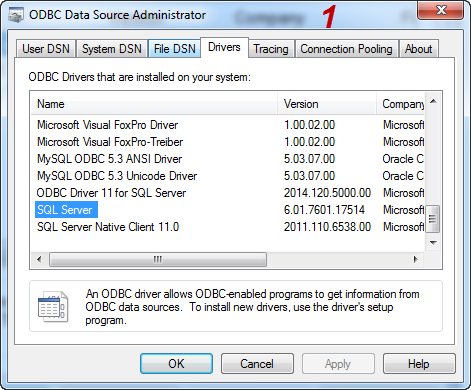Viewport: 471px width, 390px height.
Task: Confirm with the OK button
Action: tap(176, 364)
